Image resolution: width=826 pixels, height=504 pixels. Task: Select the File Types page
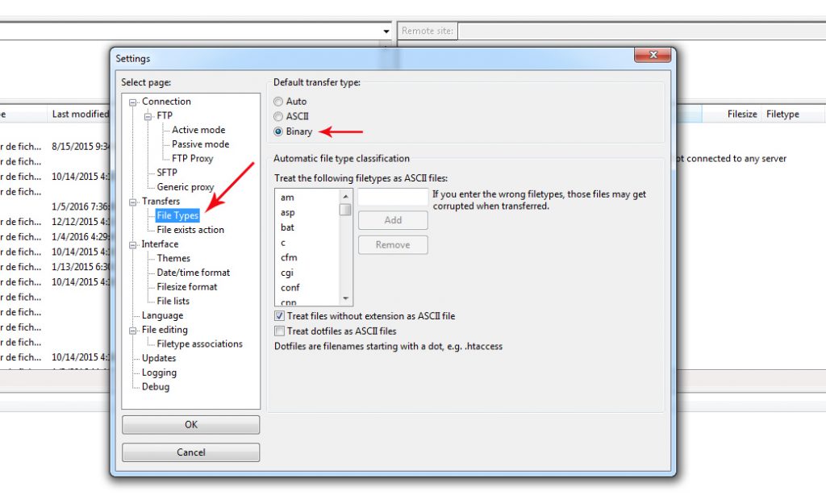click(x=177, y=215)
